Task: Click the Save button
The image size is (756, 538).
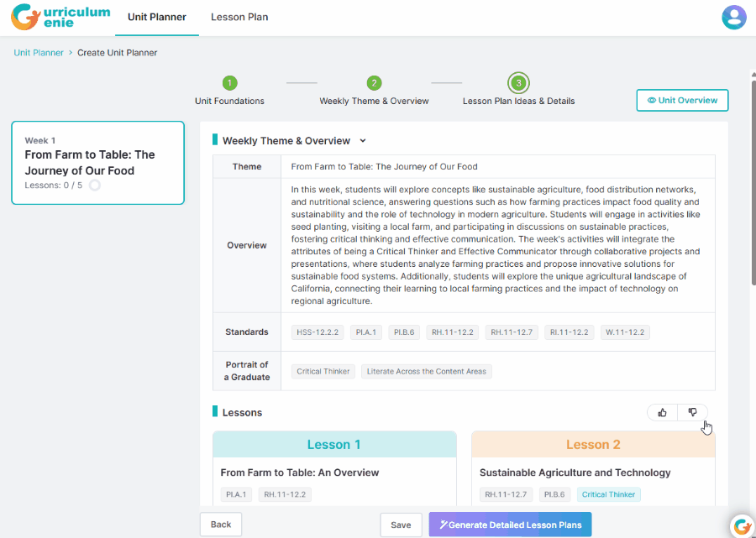Action: tap(402, 525)
